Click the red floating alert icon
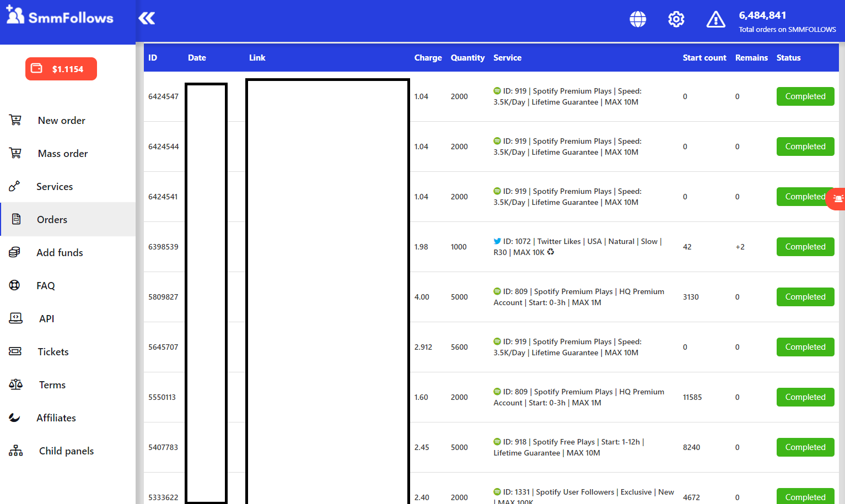Screen dimensions: 845x504 (837, 199)
